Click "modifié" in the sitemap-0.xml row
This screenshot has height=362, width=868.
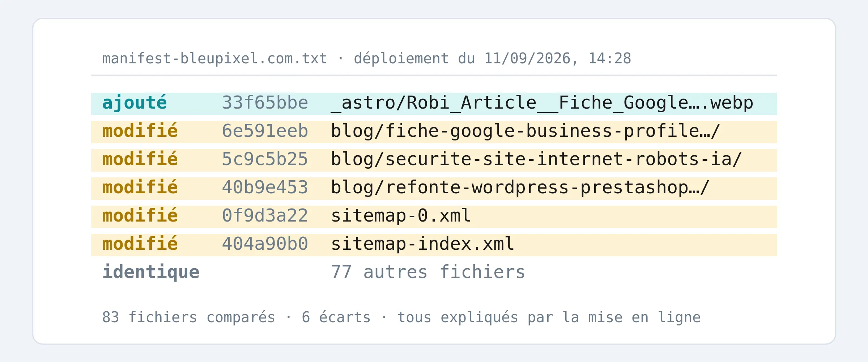(x=140, y=216)
